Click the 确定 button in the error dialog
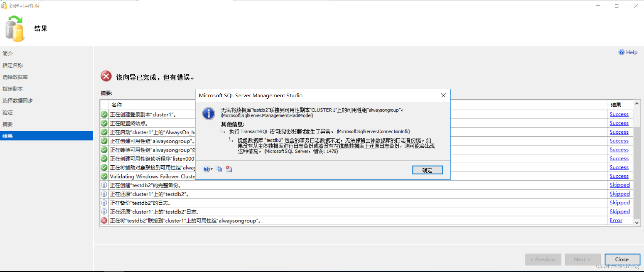 (427, 170)
